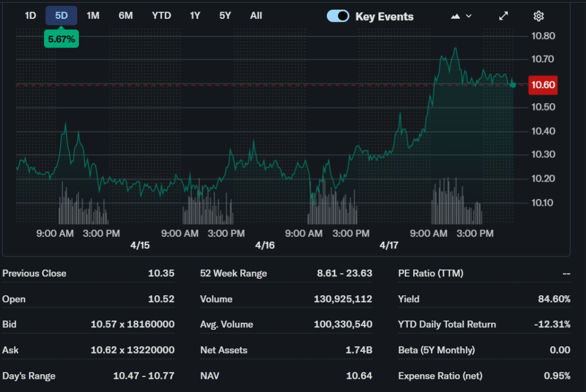Switch to 6M time range

(125, 15)
